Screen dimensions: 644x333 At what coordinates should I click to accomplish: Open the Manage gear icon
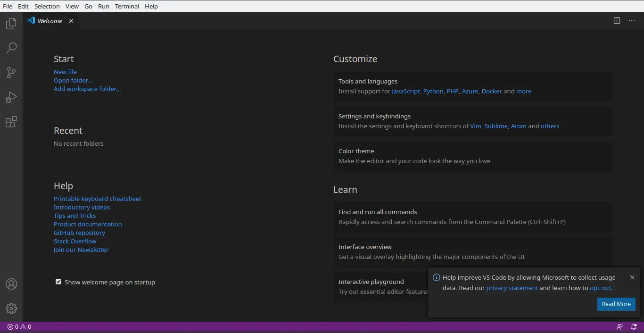click(x=11, y=308)
